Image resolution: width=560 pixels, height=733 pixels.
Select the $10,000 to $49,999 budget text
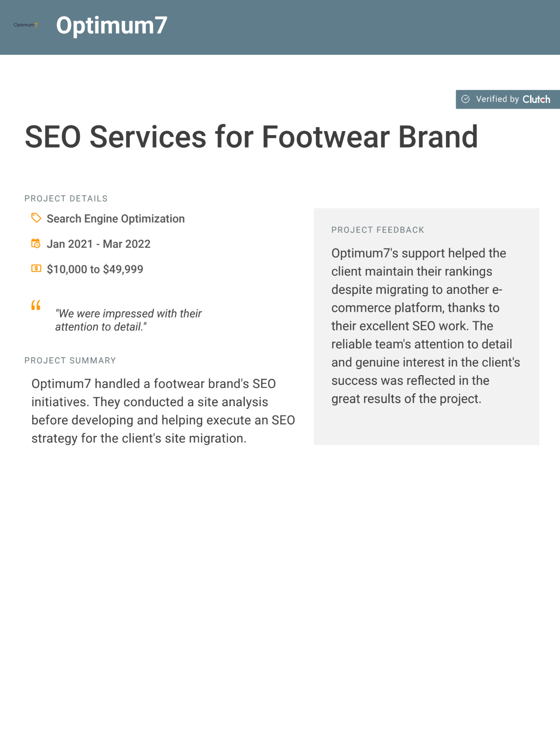pyautogui.click(x=95, y=269)
